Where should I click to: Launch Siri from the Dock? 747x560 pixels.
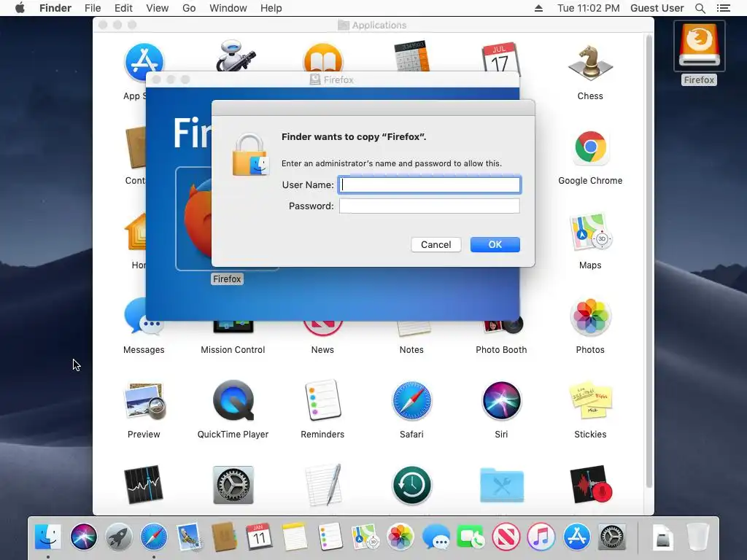(x=83, y=537)
